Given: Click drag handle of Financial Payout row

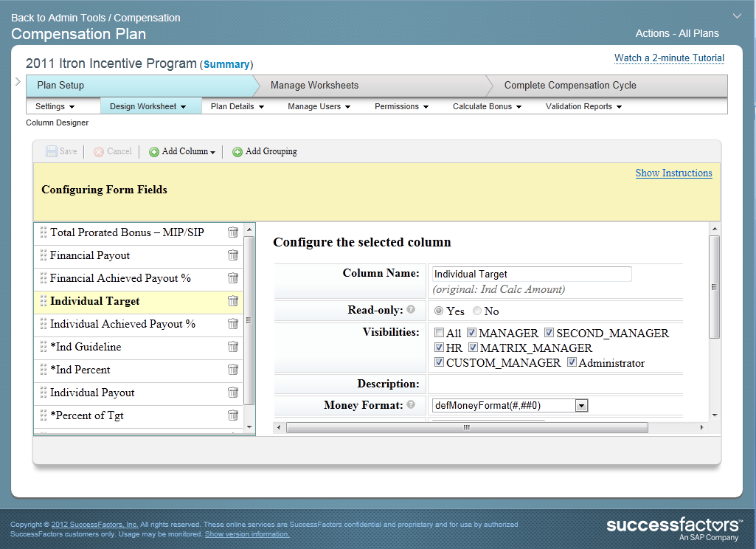Looking at the screenshot, I should pos(44,255).
